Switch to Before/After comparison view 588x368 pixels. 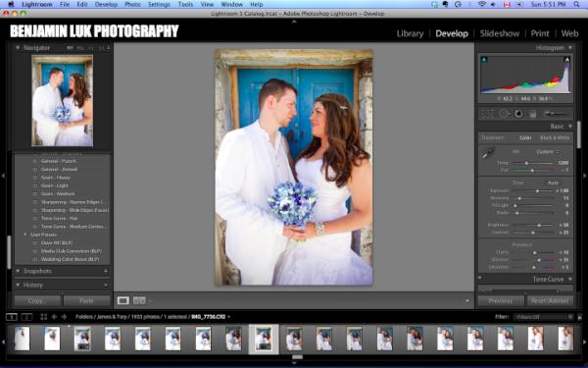click(x=139, y=300)
